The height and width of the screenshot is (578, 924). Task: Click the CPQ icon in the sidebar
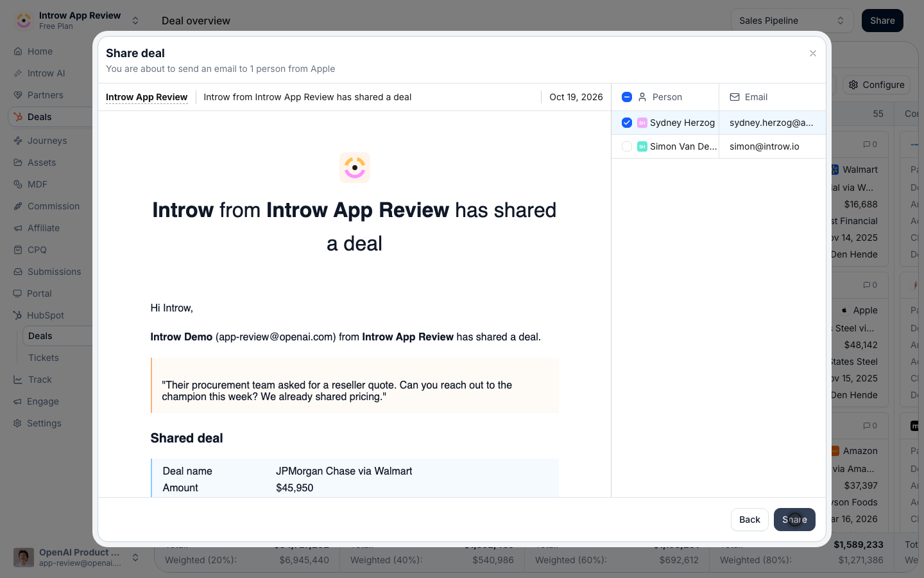point(18,250)
